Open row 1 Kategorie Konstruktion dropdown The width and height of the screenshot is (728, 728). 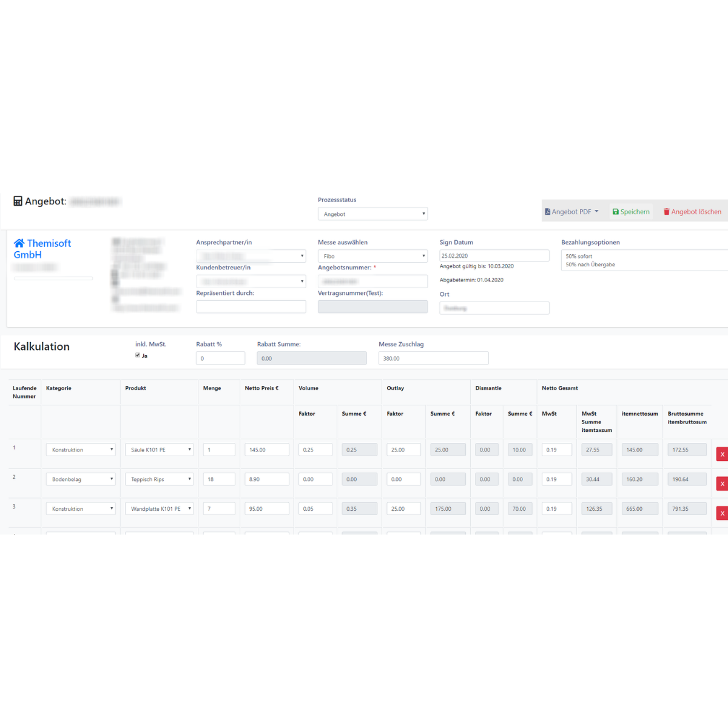click(x=81, y=450)
